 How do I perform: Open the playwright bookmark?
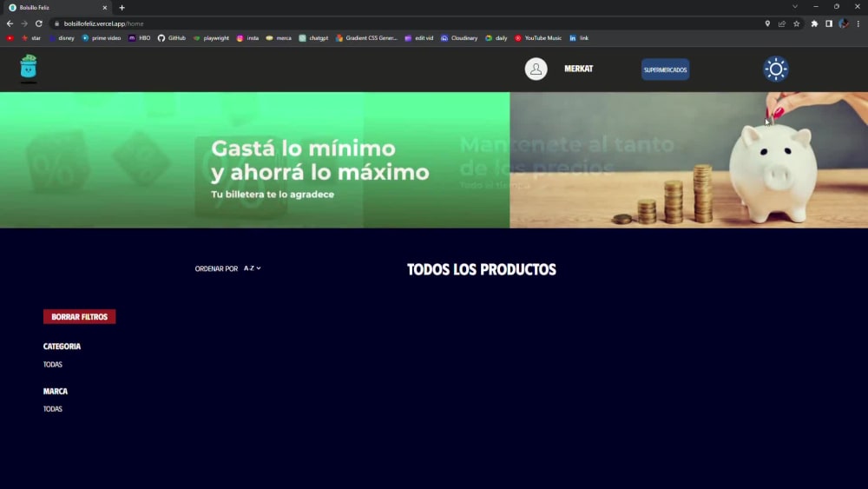pos(211,38)
